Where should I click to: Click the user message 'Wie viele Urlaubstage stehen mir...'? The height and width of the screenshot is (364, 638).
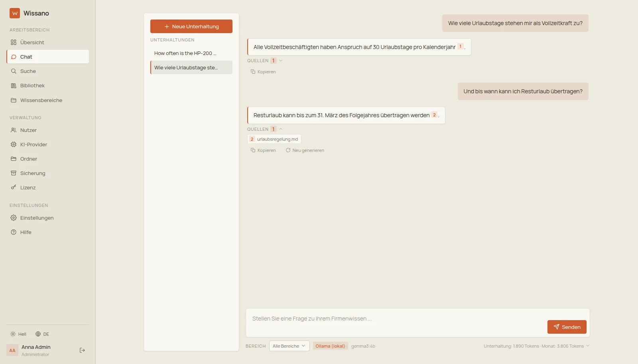coord(515,23)
